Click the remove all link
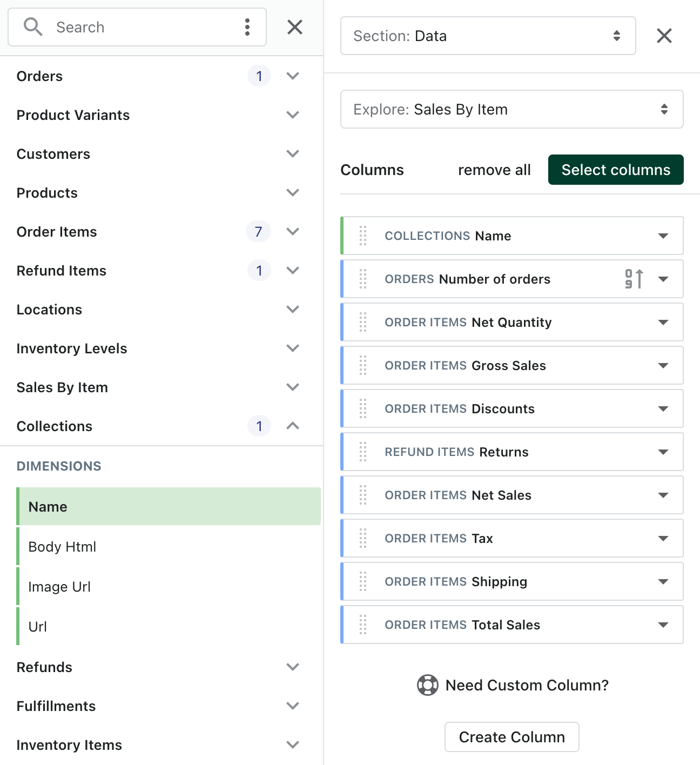This screenshot has height=765, width=700. pyautogui.click(x=494, y=170)
